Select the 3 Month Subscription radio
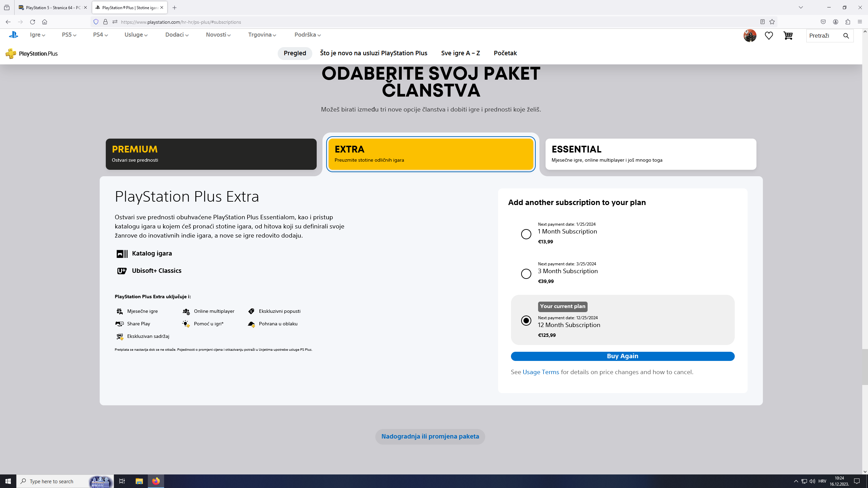This screenshot has height=488, width=868. coord(526,273)
